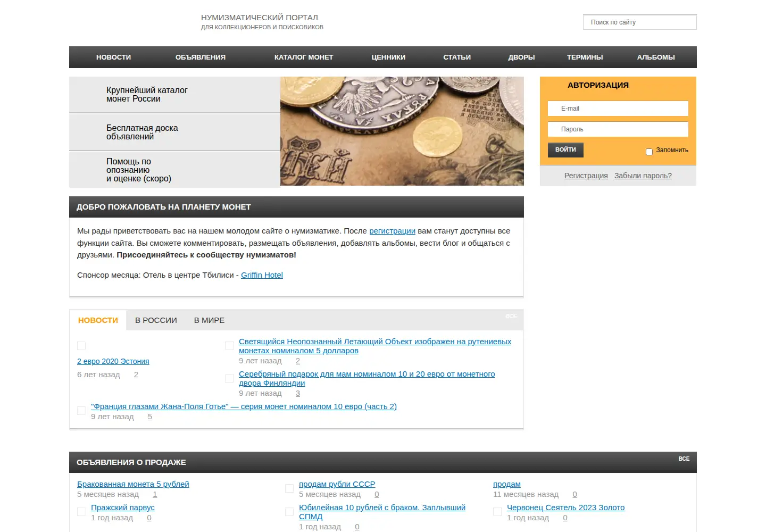
Task: Open the 2 евро 2020 Эстония news link
Action: [113, 361]
